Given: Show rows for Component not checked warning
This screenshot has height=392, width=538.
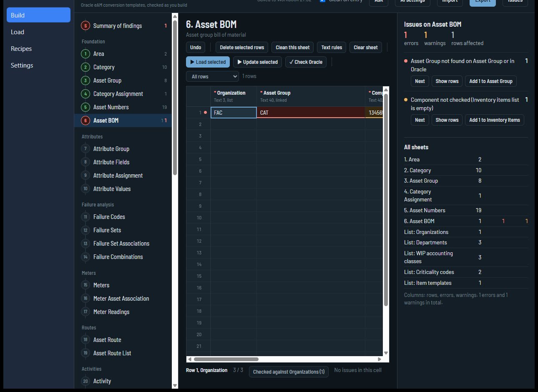Looking at the screenshot, I should [x=447, y=120].
